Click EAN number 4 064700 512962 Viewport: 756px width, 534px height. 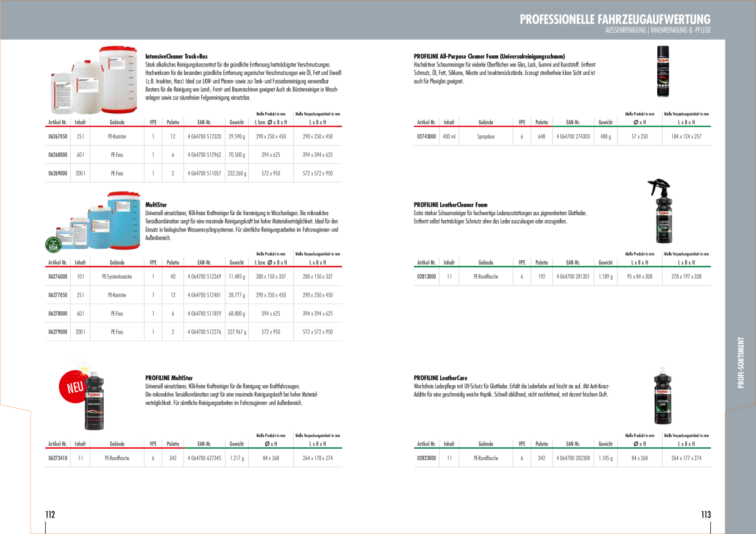[204, 155]
